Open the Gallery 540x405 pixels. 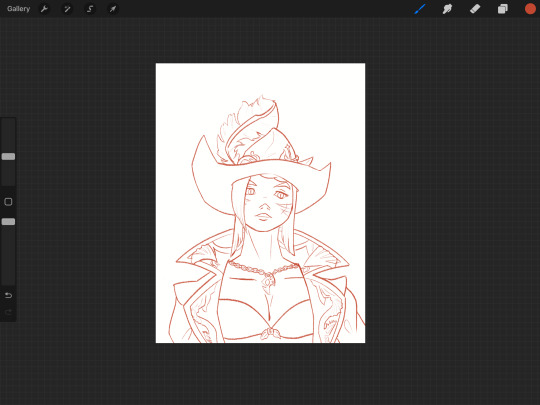(18, 9)
